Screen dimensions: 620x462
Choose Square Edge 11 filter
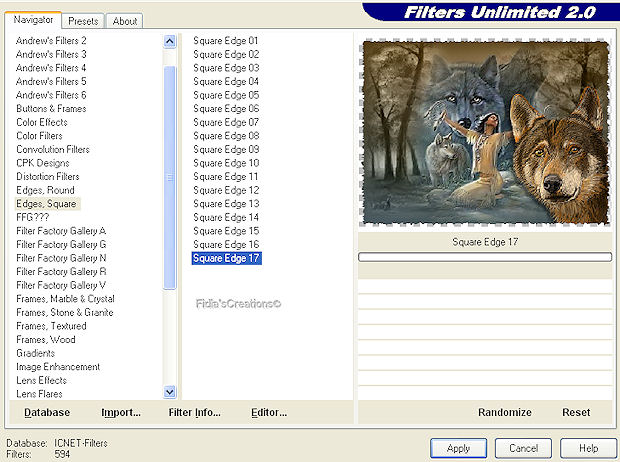click(226, 176)
